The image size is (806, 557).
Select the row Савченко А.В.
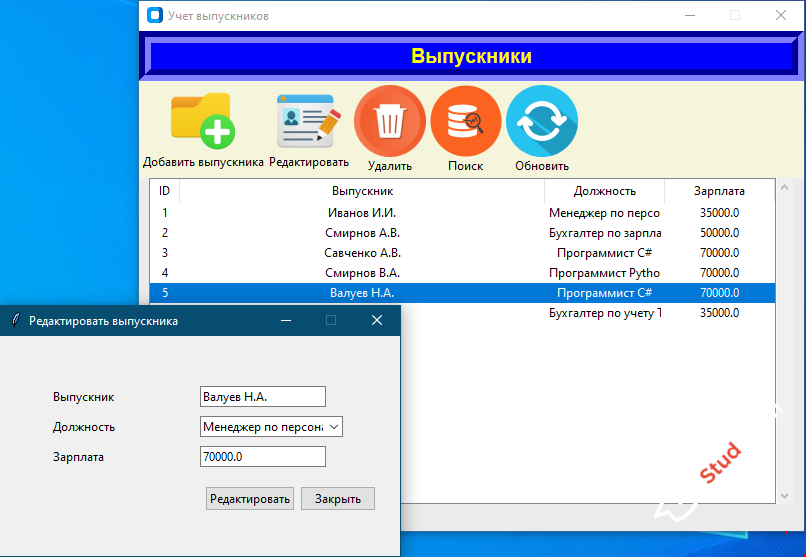pos(462,253)
